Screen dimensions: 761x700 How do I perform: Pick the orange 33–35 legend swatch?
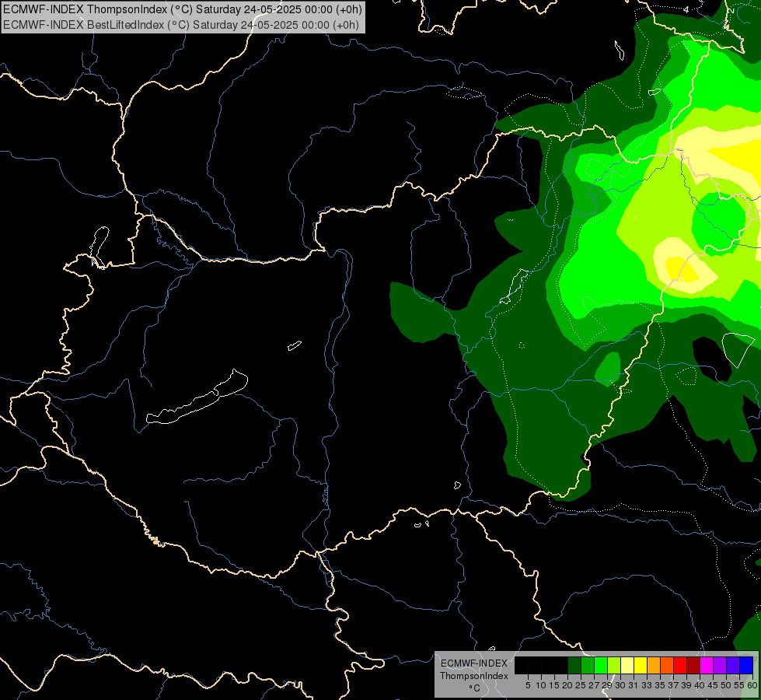[x=654, y=665]
